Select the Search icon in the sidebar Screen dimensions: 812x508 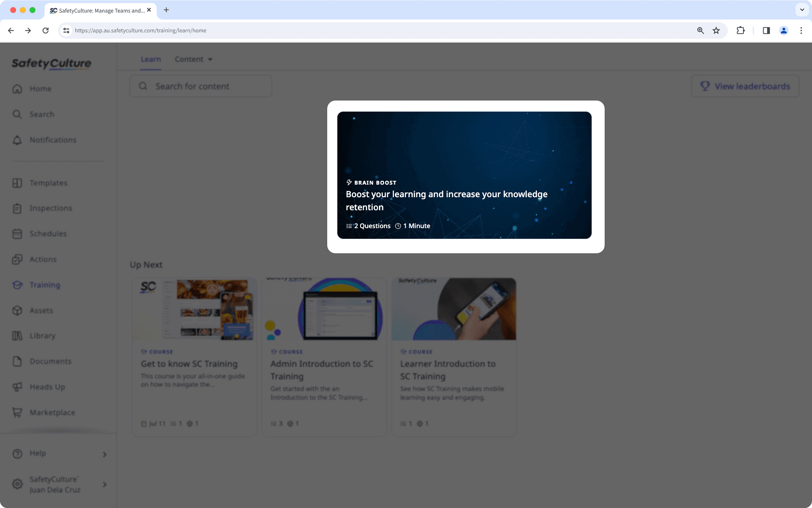(41, 114)
